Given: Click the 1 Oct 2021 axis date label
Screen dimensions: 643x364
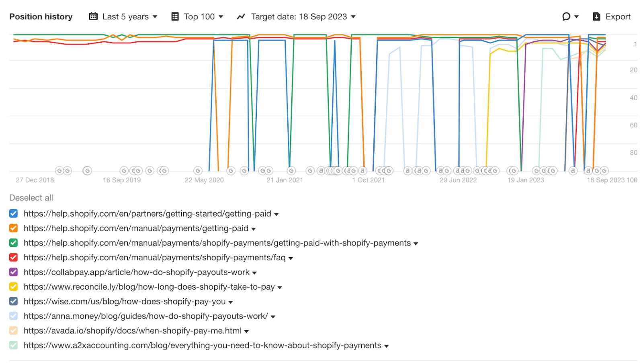Looking at the screenshot, I should [369, 180].
